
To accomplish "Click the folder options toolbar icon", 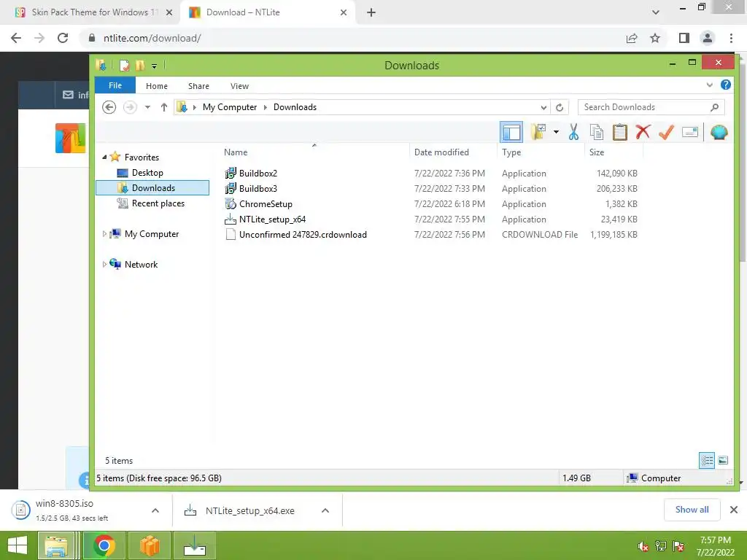I will [x=538, y=132].
